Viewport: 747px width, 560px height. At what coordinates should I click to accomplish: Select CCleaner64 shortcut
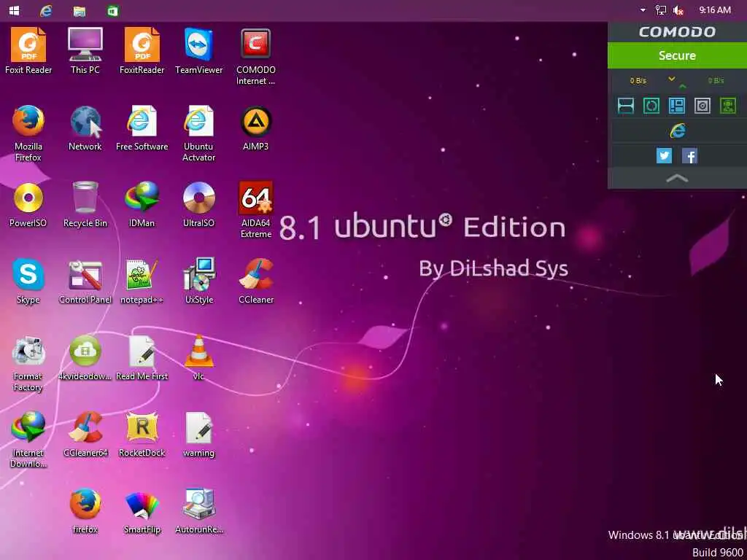click(85, 435)
